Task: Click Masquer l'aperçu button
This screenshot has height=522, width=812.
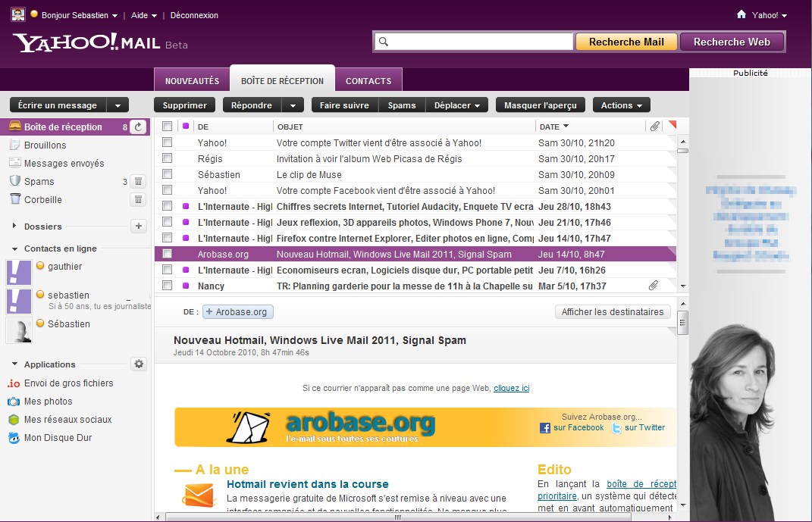Action: (540, 105)
